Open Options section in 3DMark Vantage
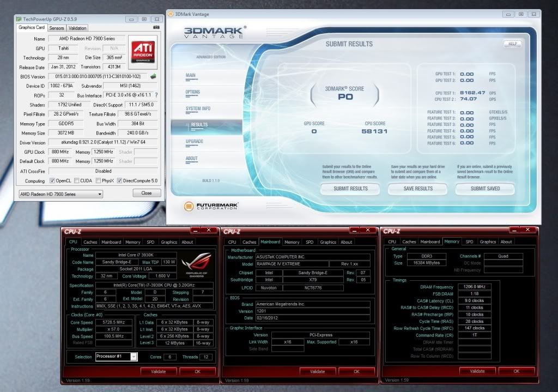Screen dimensions: 558x392 (x=192, y=92)
